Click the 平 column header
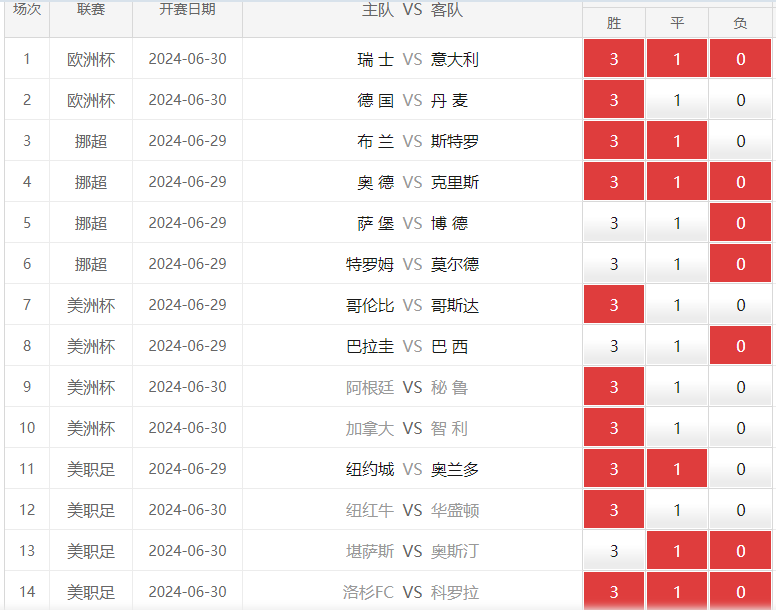Viewport: 776px width, 610px height. pyautogui.click(x=677, y=23)
